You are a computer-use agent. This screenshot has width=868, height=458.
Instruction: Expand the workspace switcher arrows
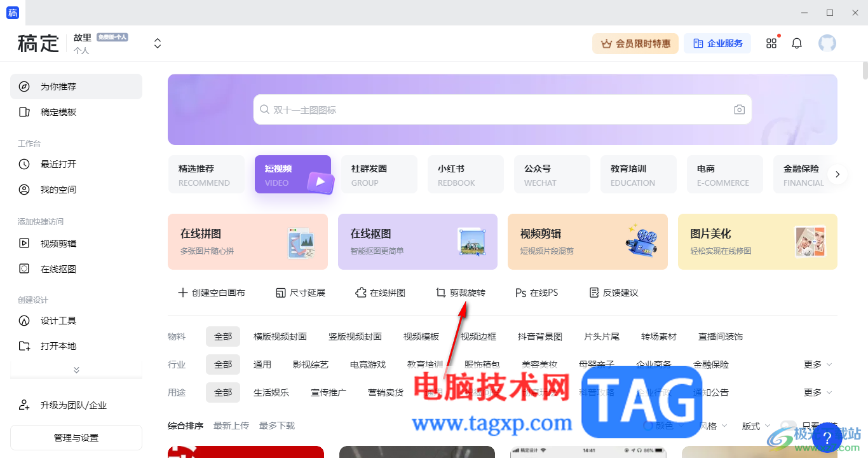pos(158,43)
